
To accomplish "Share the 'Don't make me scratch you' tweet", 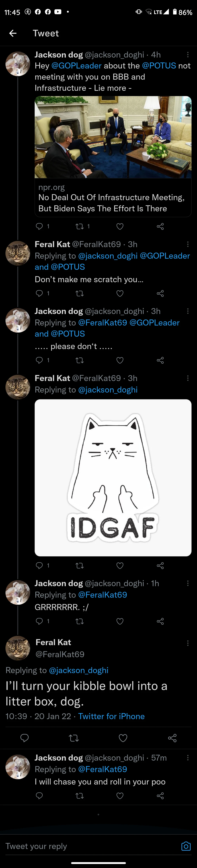I will point(161,293).
